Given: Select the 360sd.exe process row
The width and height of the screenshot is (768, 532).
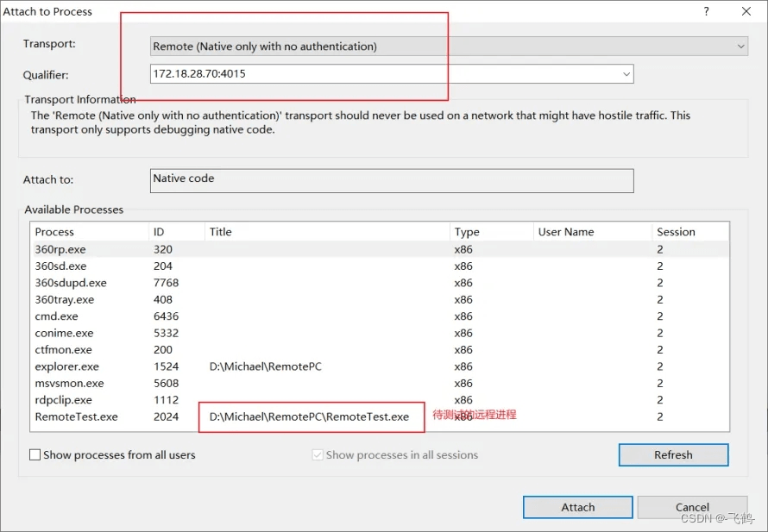Looking at the screenshot, I should tap(380, 266).
